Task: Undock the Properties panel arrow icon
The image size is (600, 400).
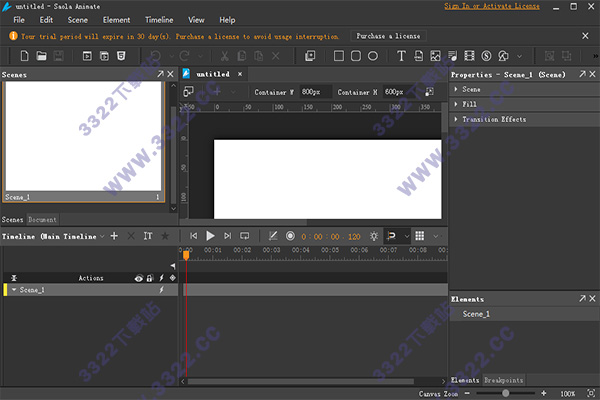Action: click(582, 74)
